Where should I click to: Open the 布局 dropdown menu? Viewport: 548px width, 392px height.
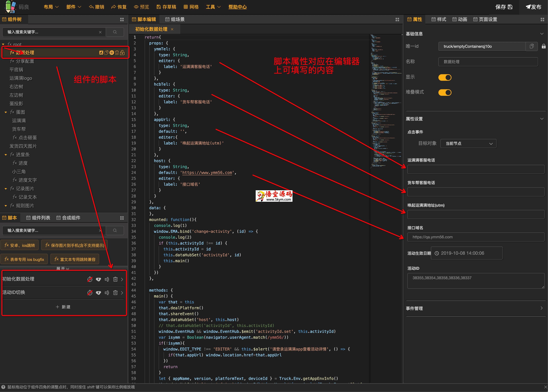[51, 7]
